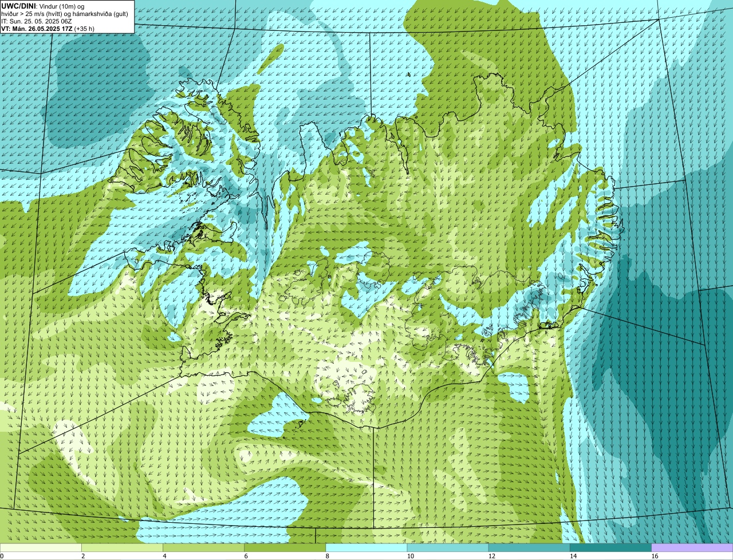Click the legend scale label '2'
This screenshot has height=560, width=733.
point(83,556)
